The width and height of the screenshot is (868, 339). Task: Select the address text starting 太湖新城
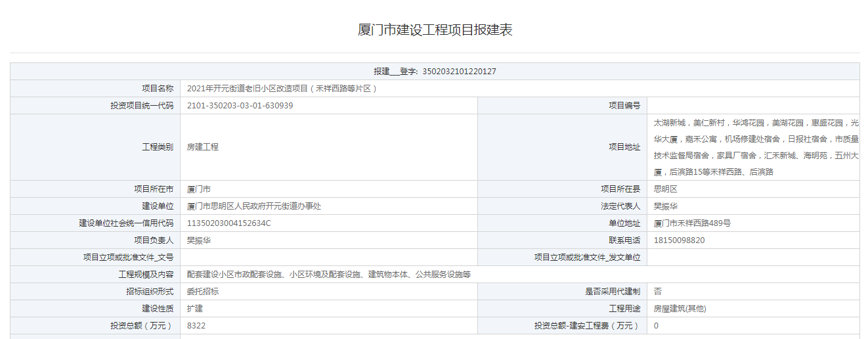pos(756,147)
